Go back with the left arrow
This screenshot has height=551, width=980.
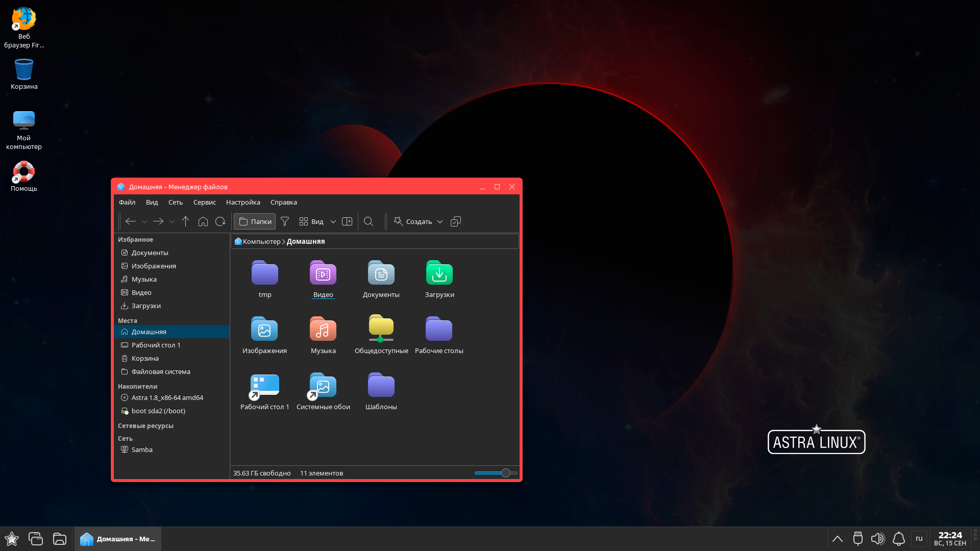coord(131,221)
